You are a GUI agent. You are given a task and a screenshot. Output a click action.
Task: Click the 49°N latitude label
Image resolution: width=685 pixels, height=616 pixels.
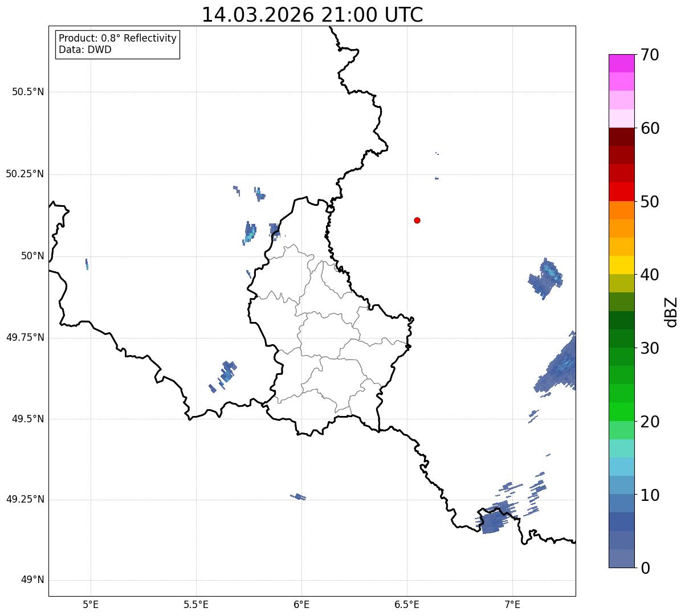tap(32, 580)
